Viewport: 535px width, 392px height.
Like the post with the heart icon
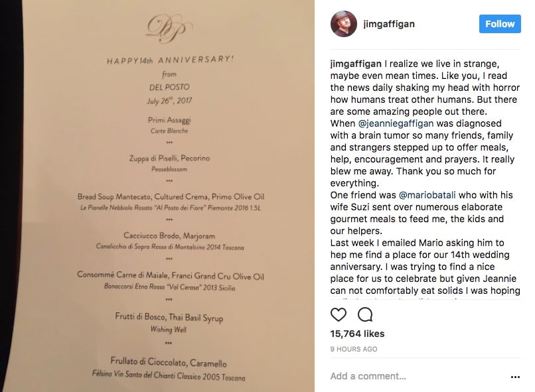(x=338, y=314)
